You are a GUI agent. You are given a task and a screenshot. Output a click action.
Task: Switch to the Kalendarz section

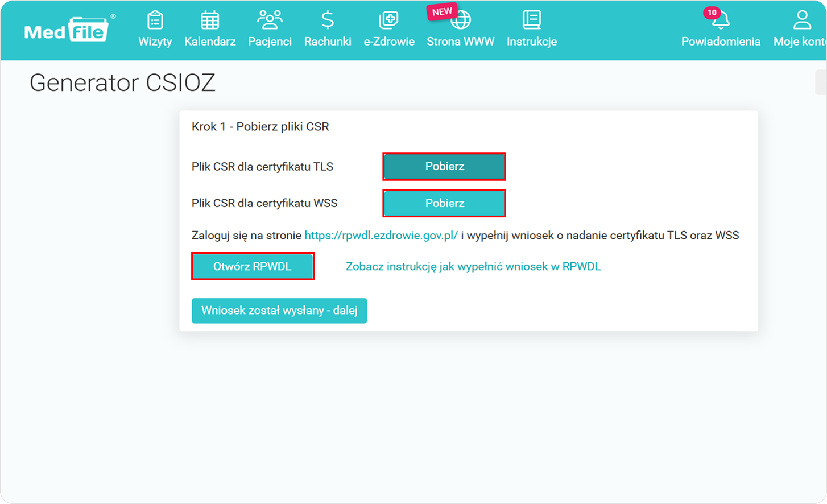tap(209, 41)
